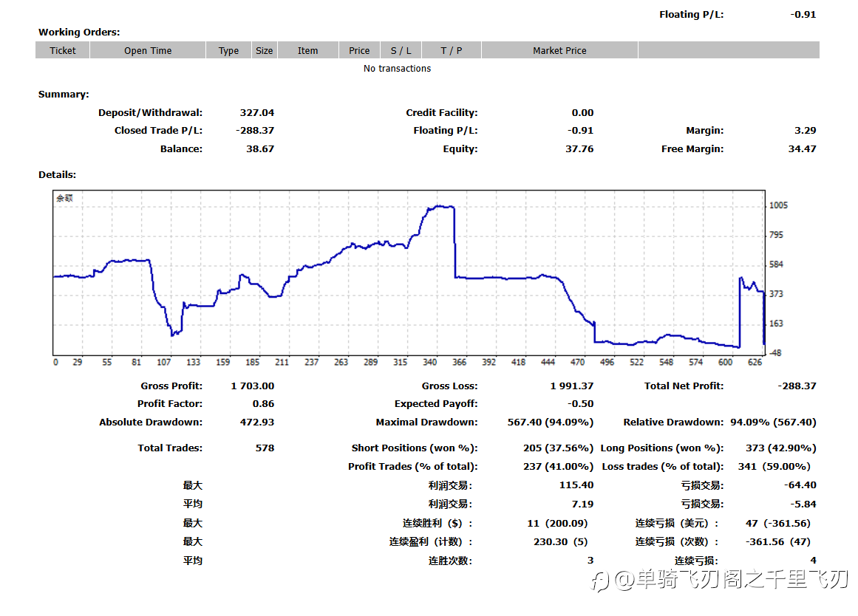Click Gross Profit value 1 703.00
Image resolution: width=858 pixels, height=616 pixels.
tap(253, 386)
